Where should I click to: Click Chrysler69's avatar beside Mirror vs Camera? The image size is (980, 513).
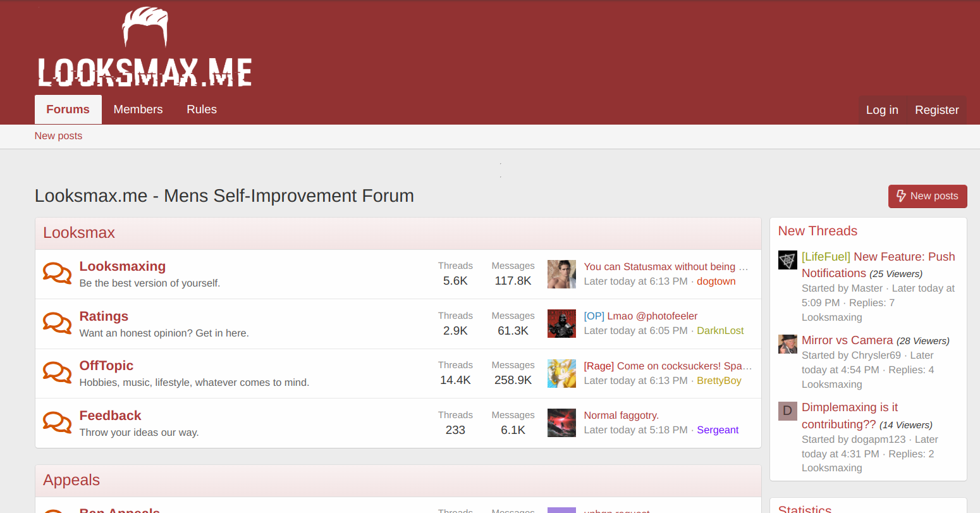click(x=788, y=343)
